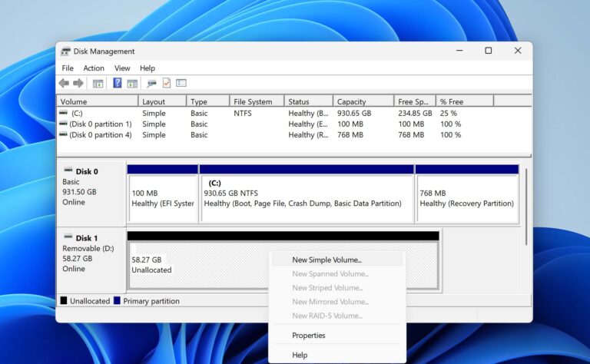Minimize the Disk Management window

(x=459, y=51)
